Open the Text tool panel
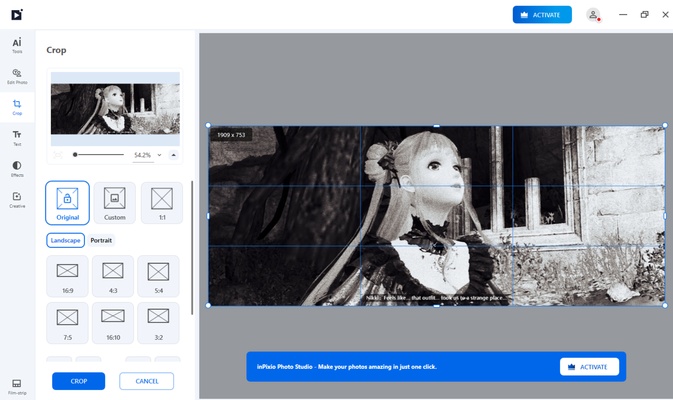The width and height of the screenshot is (673, 400). click(17, 138)
